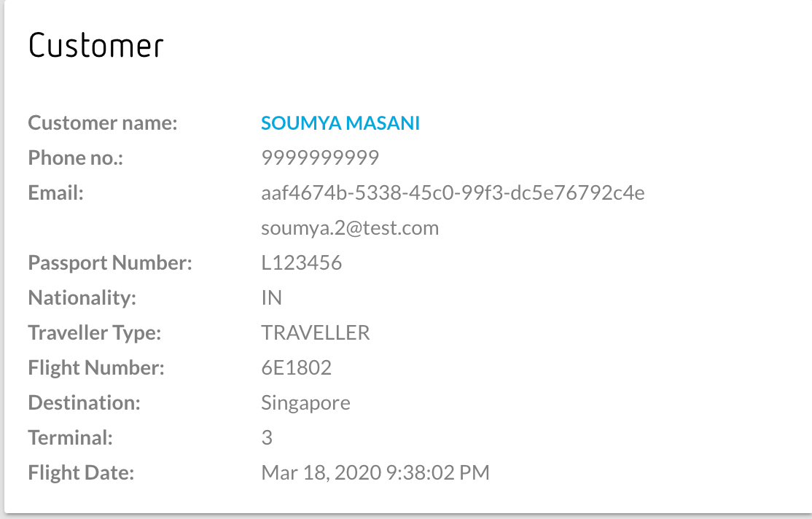Click the TRAVELLER type value
This screenshot has width=812, height=519.
pos(315,333)
